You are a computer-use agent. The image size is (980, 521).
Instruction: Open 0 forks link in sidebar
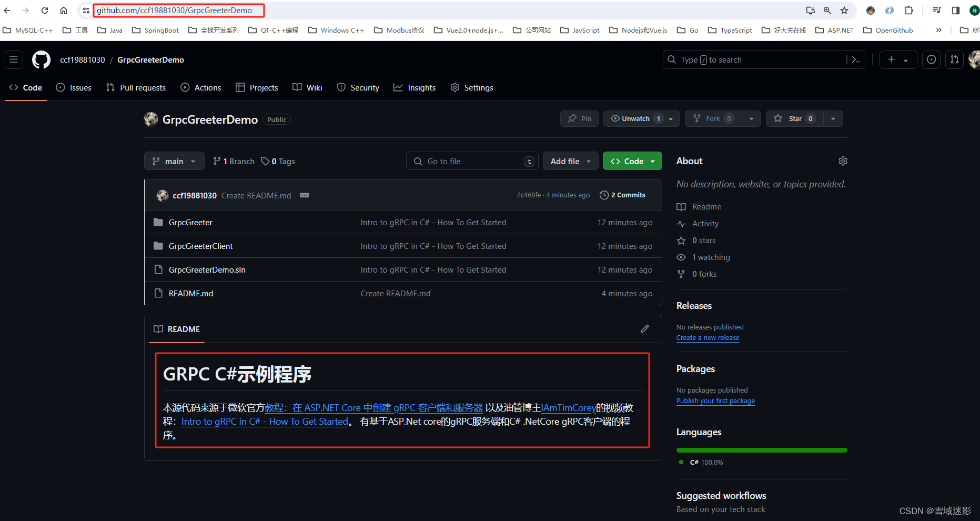click(x=696, y=274)
